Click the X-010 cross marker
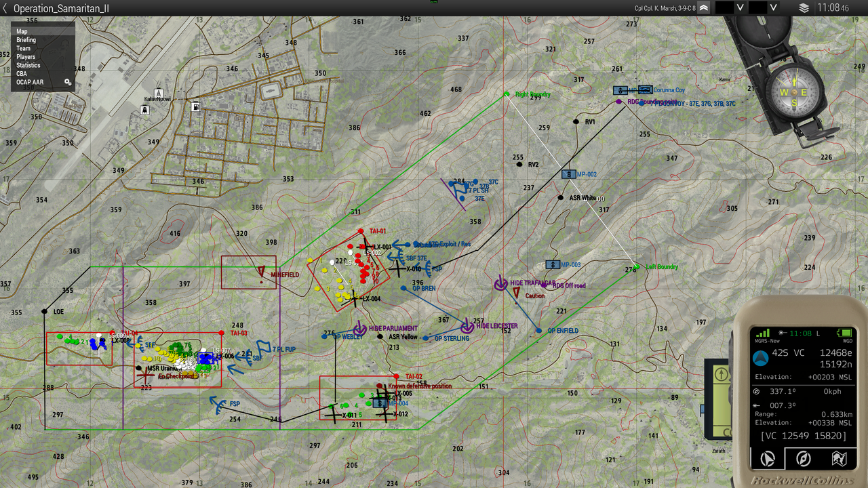This screenshot has width=868, height=488. coord(397,268)
